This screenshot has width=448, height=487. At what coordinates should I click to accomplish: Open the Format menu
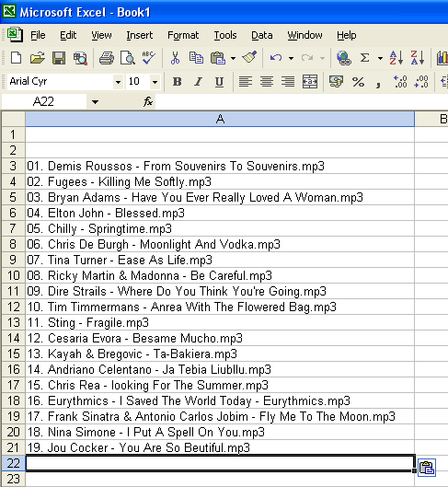(183, 35)
